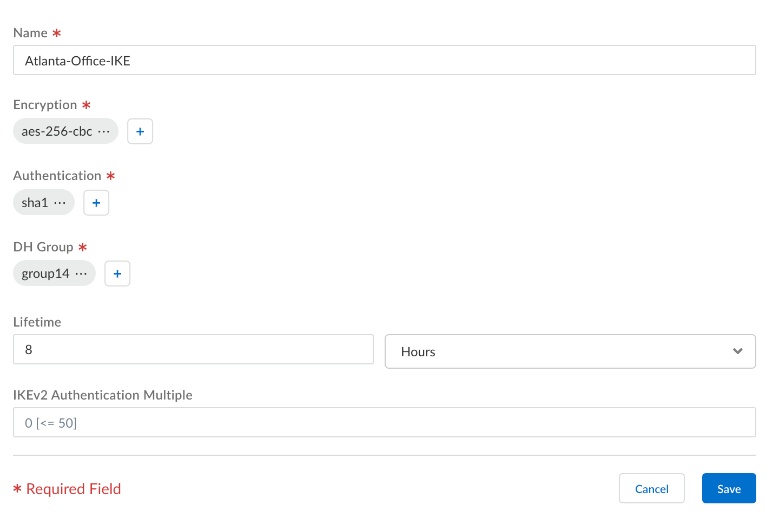Select the group14 DH Group chip
Image resolution: width=766 pixels, height=532 pixels.
(45, 274)
